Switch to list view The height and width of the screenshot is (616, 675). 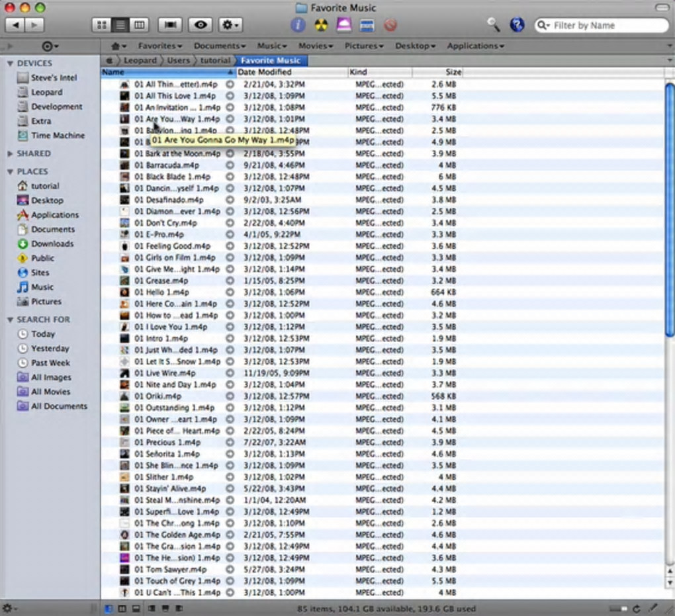120,25
